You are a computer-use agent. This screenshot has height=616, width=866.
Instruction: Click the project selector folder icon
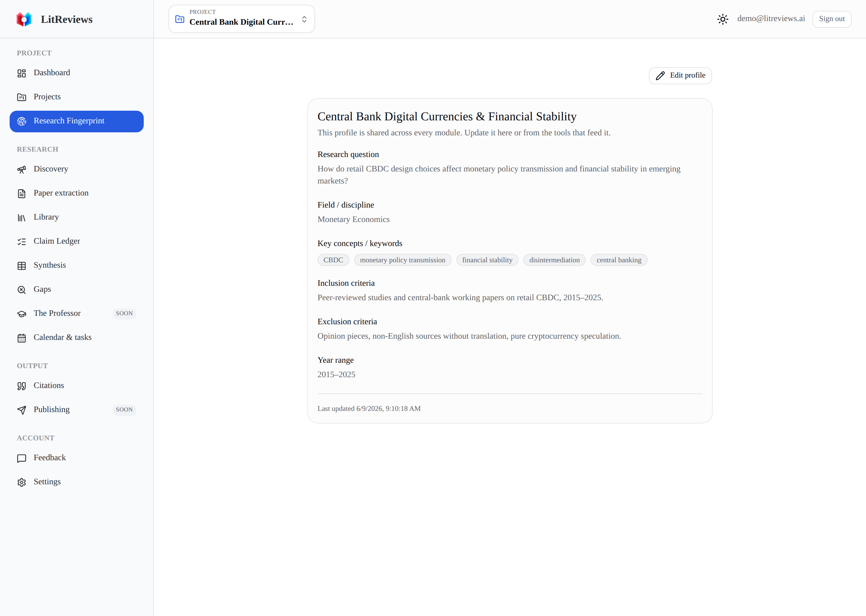pyautogui.click(x=180, y=19)
